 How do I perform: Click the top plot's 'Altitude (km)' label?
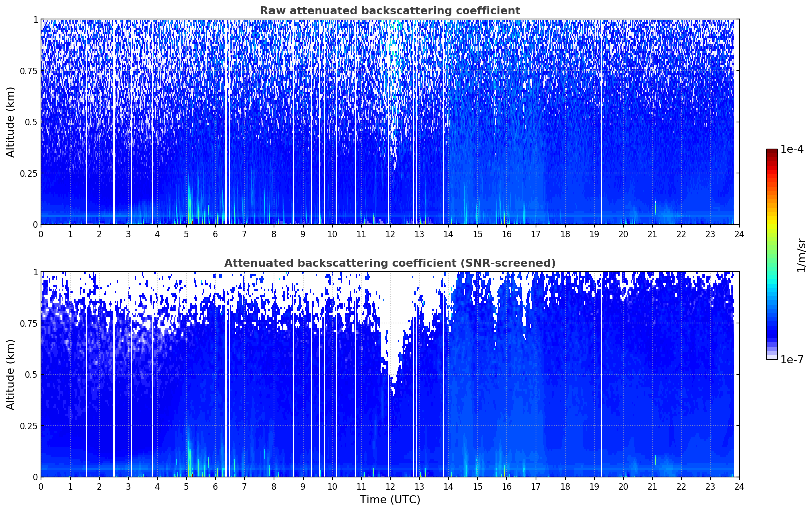tap(11, 122)
